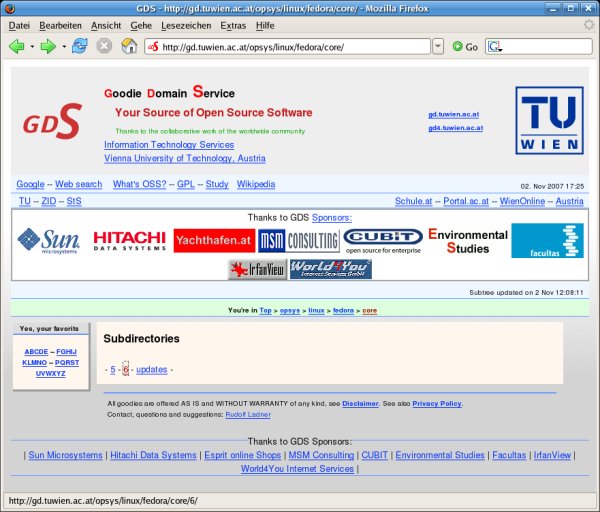Expand the URL bar history dropdown
The height and width of the screenshot is (512, 600).
(x=438, y=46)
